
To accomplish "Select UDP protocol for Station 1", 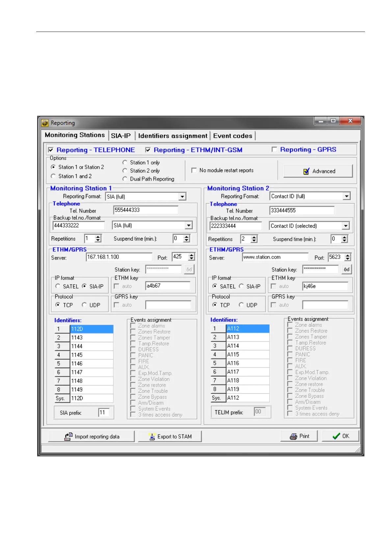I will [x=84, y=305].
